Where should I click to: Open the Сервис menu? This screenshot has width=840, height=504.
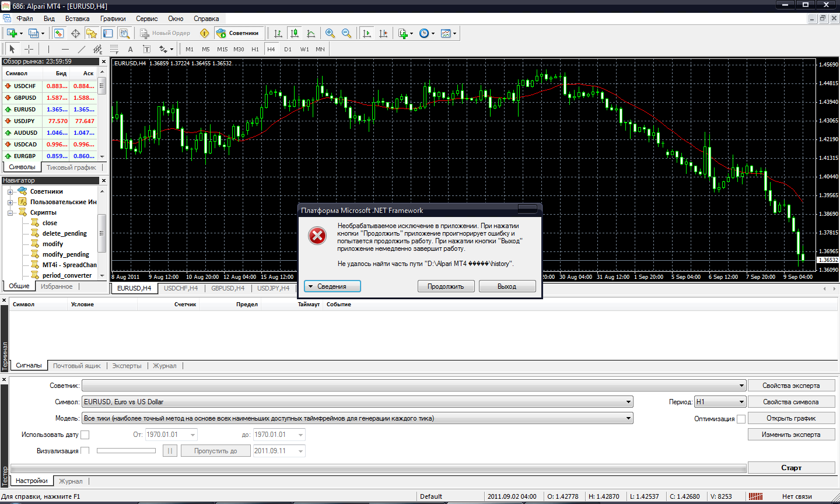tap(147, 19)
